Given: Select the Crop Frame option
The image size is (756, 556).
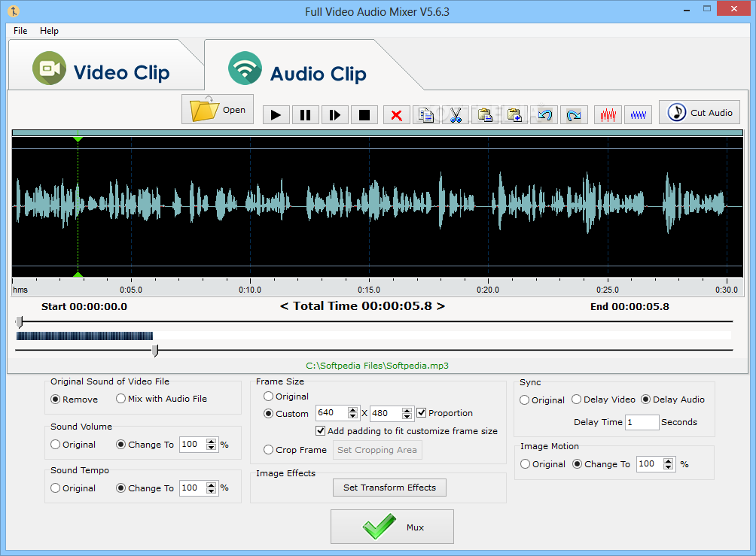Looking at the screenshot, I should coord(295,450).
